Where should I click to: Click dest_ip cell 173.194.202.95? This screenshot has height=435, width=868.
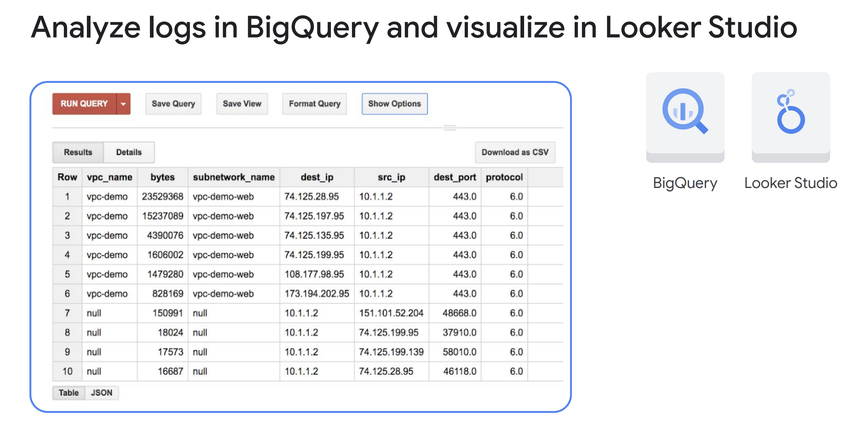point(317,294)
